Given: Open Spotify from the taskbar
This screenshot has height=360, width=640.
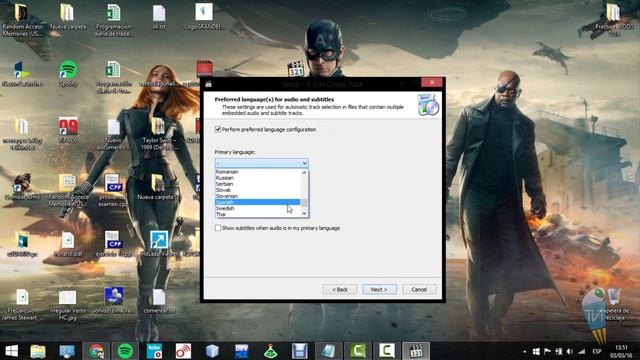Looking at the screenshot, I should coord(125,351).
